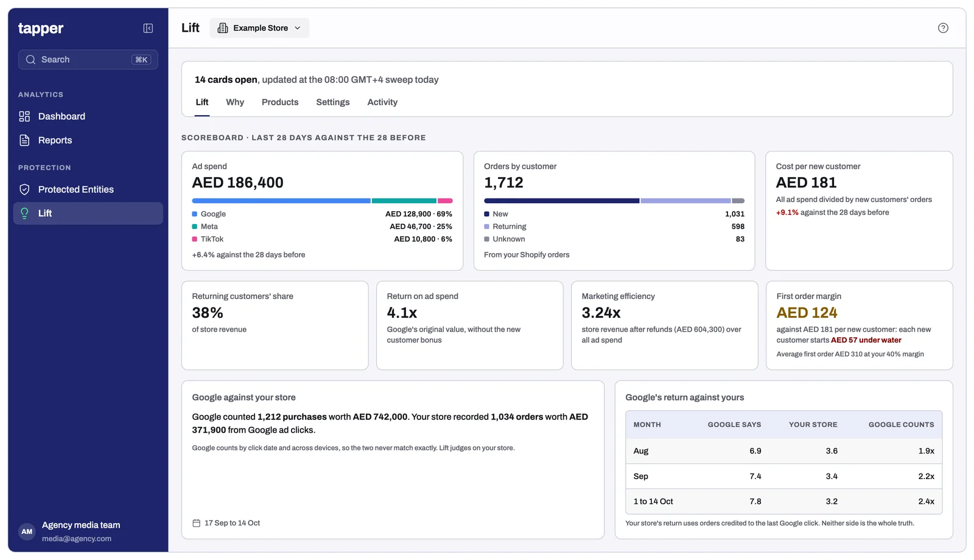Screen dimensions: 974x560
Task: Click the Google legend swatch
Action: [195, 214]
